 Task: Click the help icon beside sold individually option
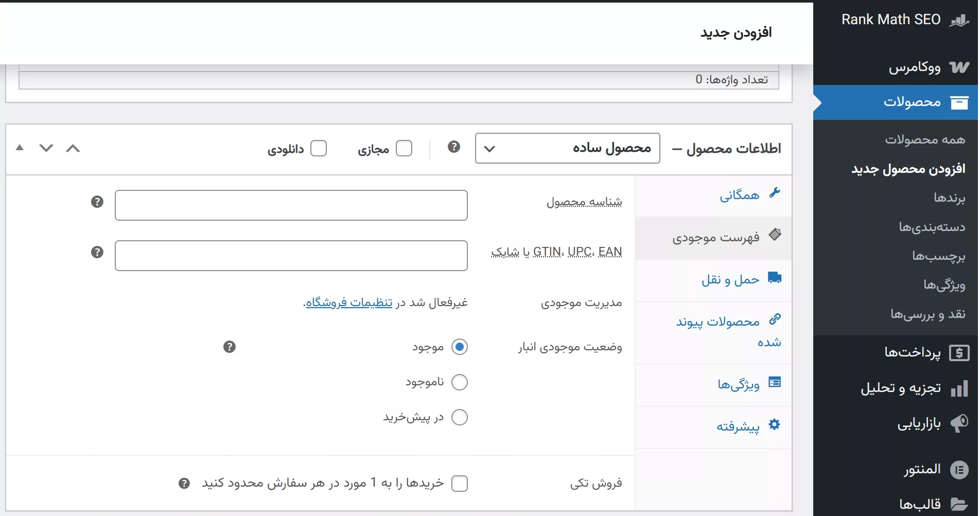point(184,484)
